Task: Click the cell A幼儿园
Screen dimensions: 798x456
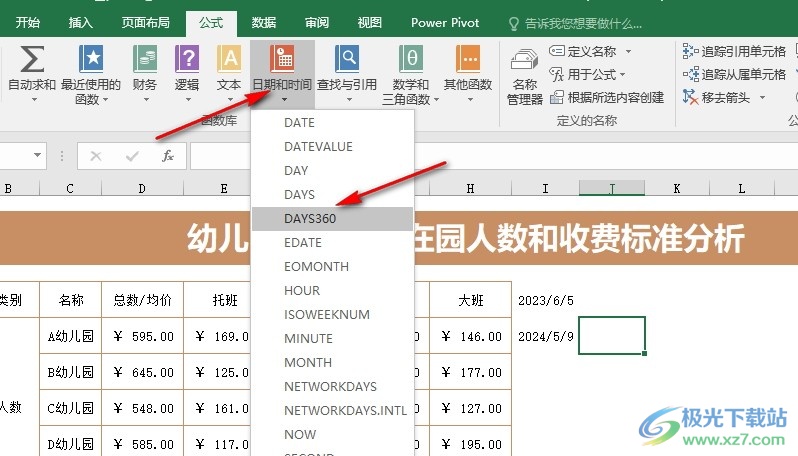Action: [71, 336]
